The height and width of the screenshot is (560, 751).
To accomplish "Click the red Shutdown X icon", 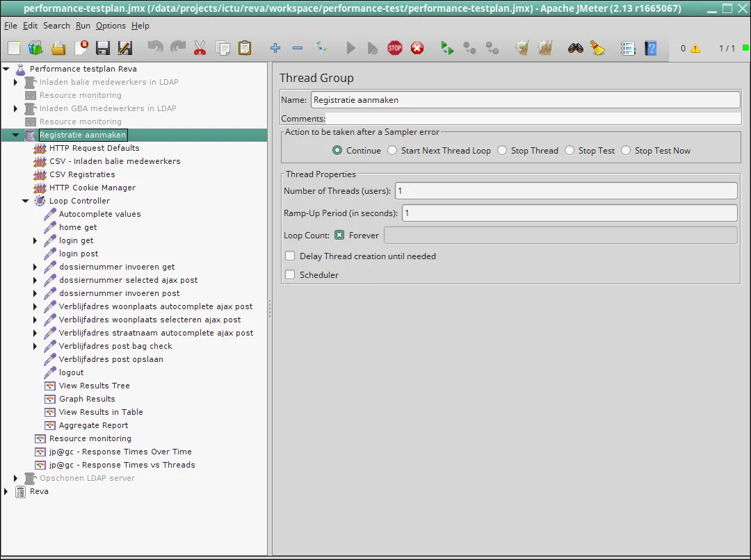I will pos(417,48).
